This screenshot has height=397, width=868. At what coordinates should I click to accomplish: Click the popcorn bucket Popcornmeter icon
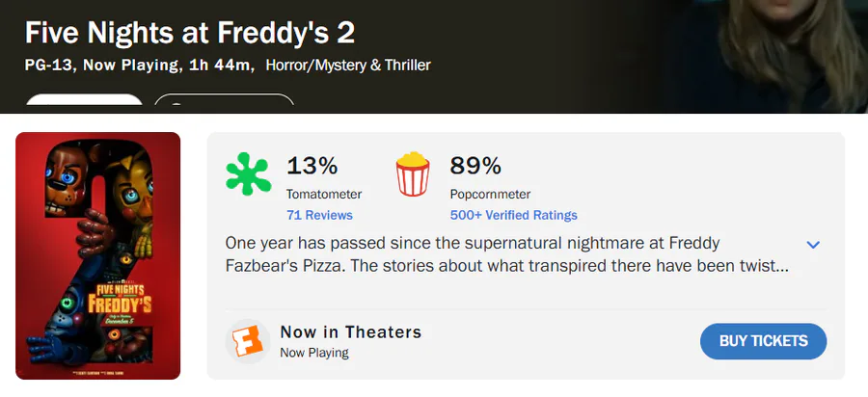[x=412, y=174]
